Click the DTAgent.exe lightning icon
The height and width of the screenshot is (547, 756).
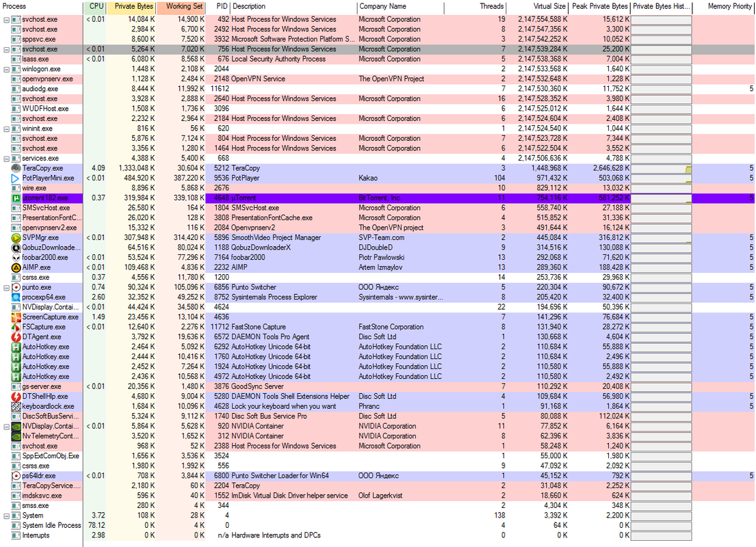click(16, 337)
